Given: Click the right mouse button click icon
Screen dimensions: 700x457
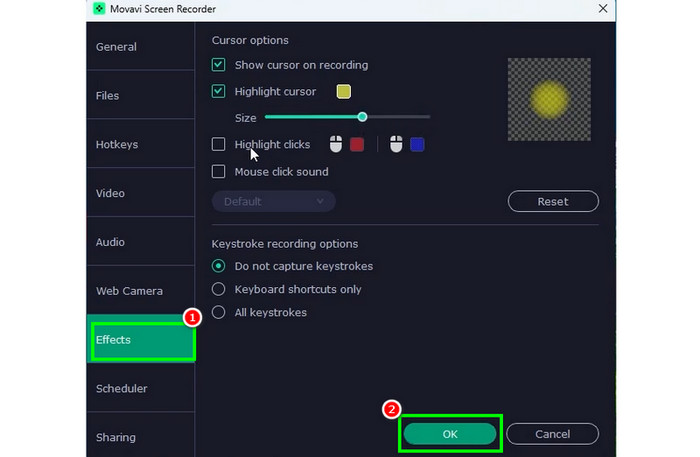Looking at the screenshot, I should (x=396, y=144).
